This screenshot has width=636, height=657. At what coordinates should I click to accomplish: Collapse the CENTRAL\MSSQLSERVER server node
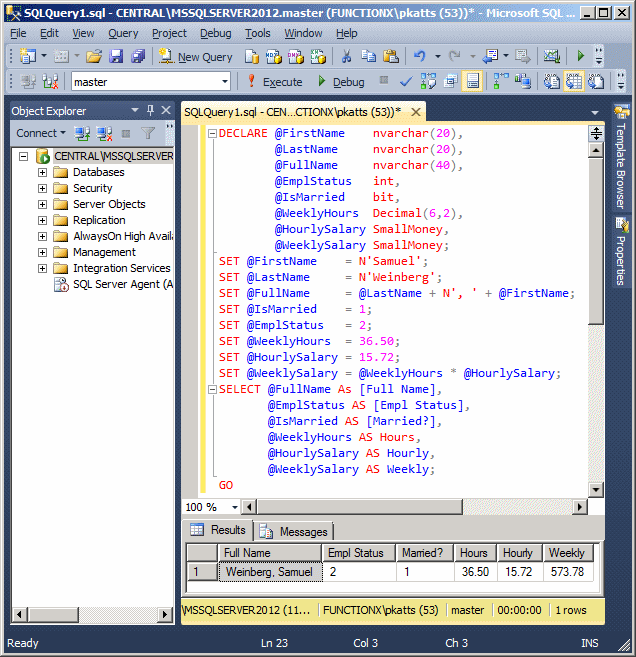tap(24, 157)
